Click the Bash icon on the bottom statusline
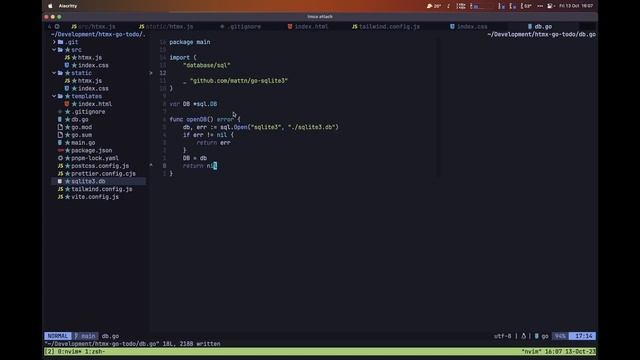Image resolution: width=640 pixels, height=360 pixels. click(524, 336)
